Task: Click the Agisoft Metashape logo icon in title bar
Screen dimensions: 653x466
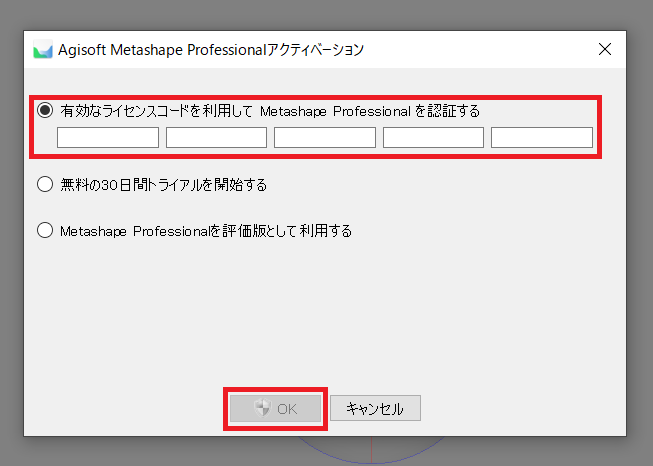Action: (x=43, y=50)
